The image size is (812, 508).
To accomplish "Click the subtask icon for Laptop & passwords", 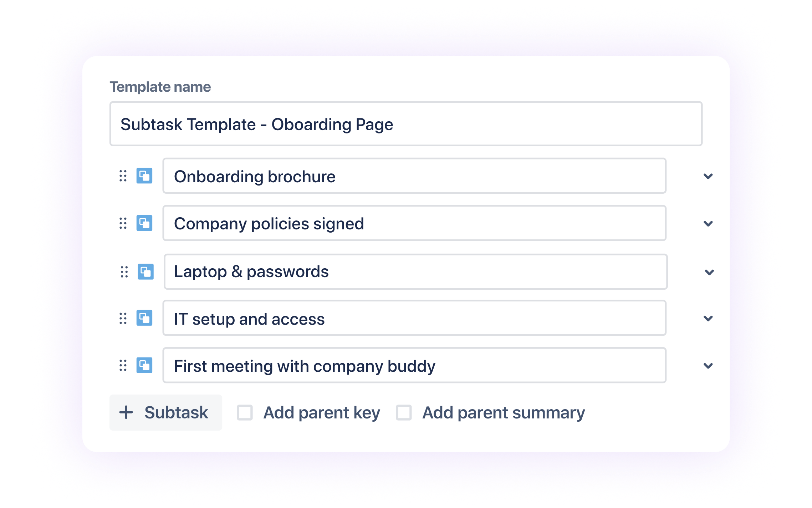I will [145, 271].
